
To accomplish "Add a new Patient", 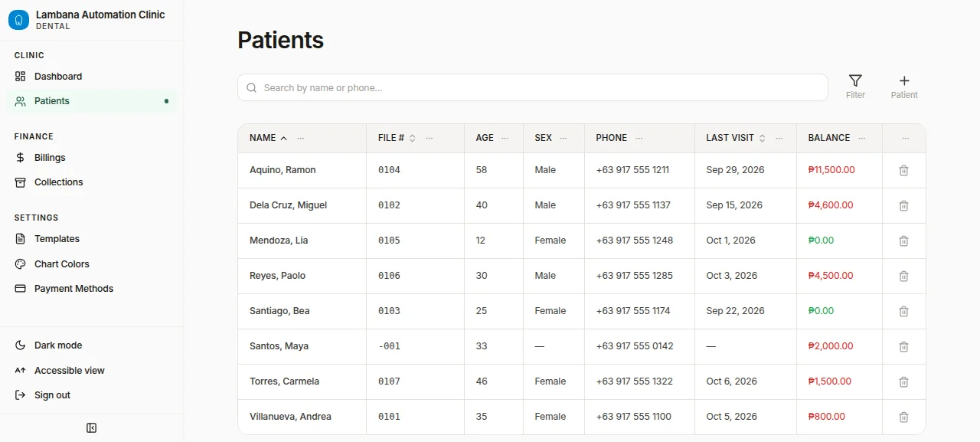I will (x=904, y=87).
